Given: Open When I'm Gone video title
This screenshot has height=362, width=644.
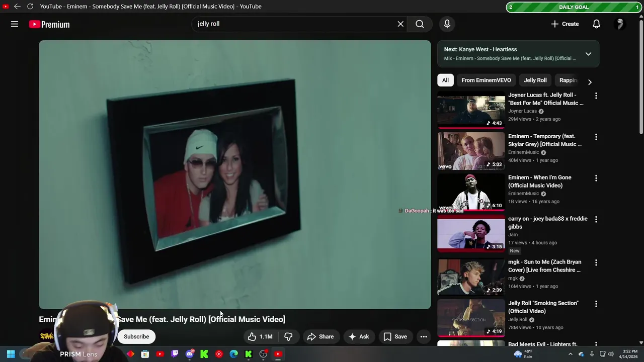Looking at the screenshot, I should click(539, 182).
